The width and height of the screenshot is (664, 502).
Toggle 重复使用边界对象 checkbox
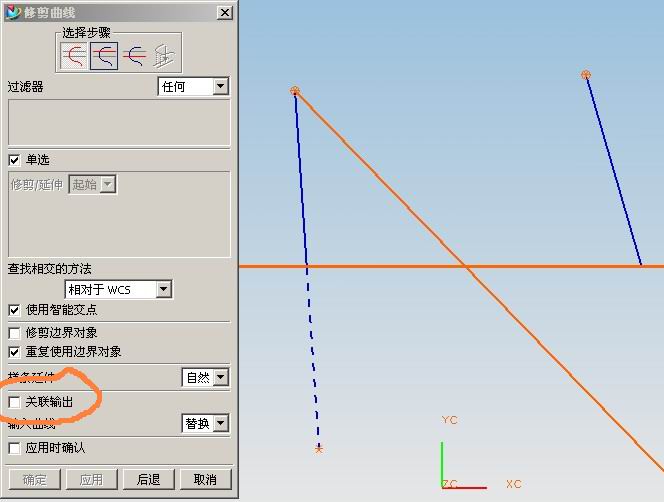click(14, 352)
